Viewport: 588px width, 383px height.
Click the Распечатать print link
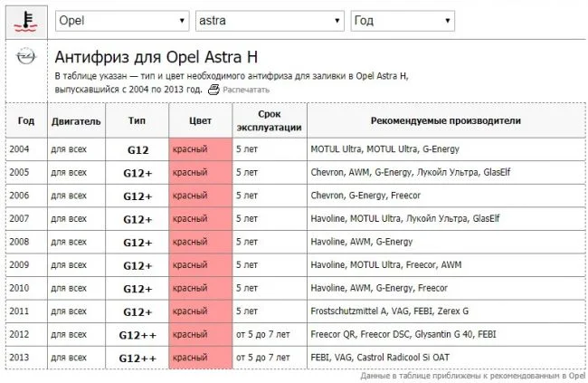pyautogui.click(x=245, y=91)
